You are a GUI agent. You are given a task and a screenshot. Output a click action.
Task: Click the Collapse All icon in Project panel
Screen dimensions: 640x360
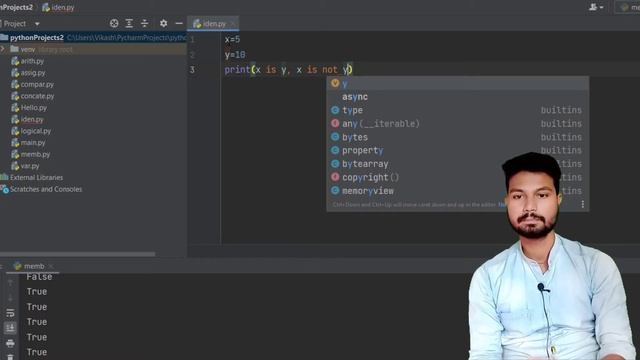(x=144, y=24)
